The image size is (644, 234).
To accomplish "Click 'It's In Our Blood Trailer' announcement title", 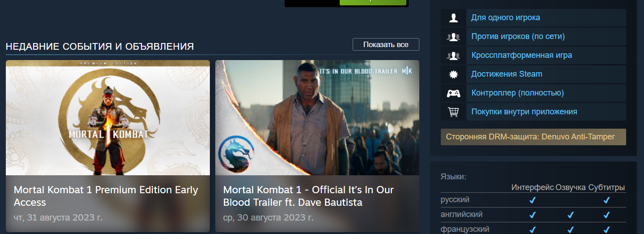I will pos(308,196).
